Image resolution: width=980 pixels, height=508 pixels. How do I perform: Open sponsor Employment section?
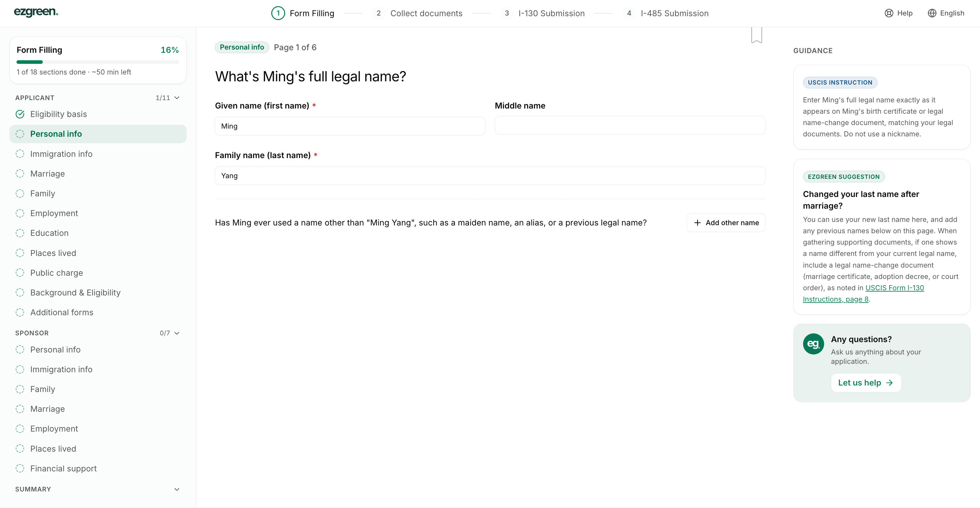(98, 429)
